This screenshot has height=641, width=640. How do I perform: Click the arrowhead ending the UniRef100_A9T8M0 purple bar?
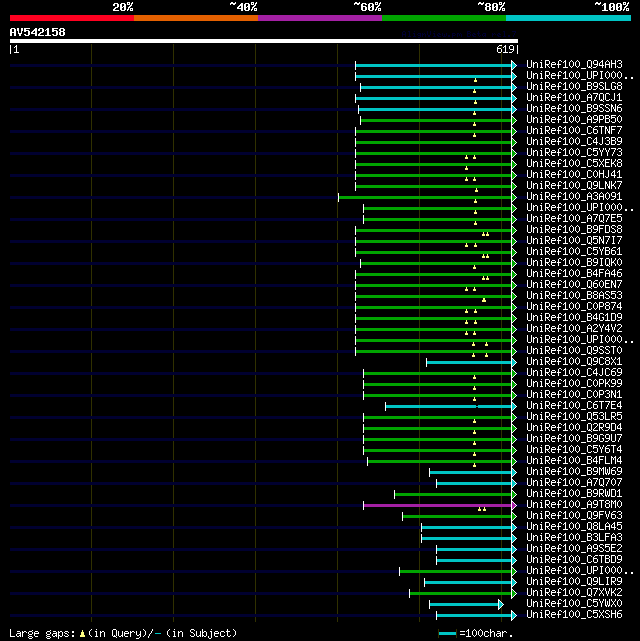pos(514,505)
